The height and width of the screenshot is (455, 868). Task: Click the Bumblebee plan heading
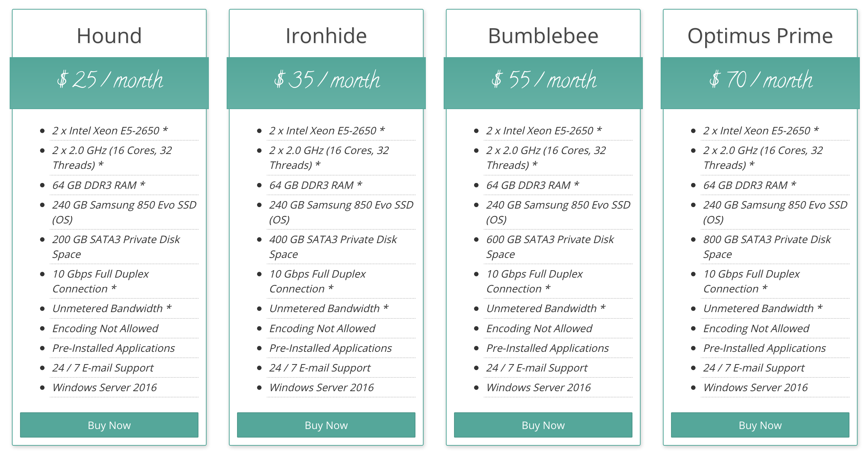point(543,36)
